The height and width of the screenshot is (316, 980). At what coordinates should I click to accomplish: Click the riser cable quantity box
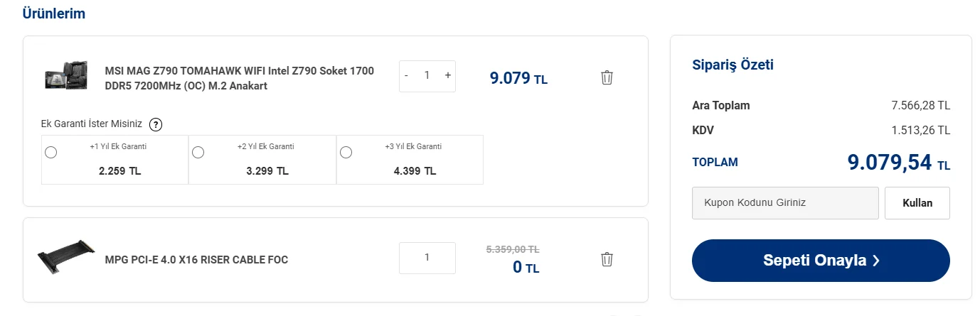pos(427,258)
